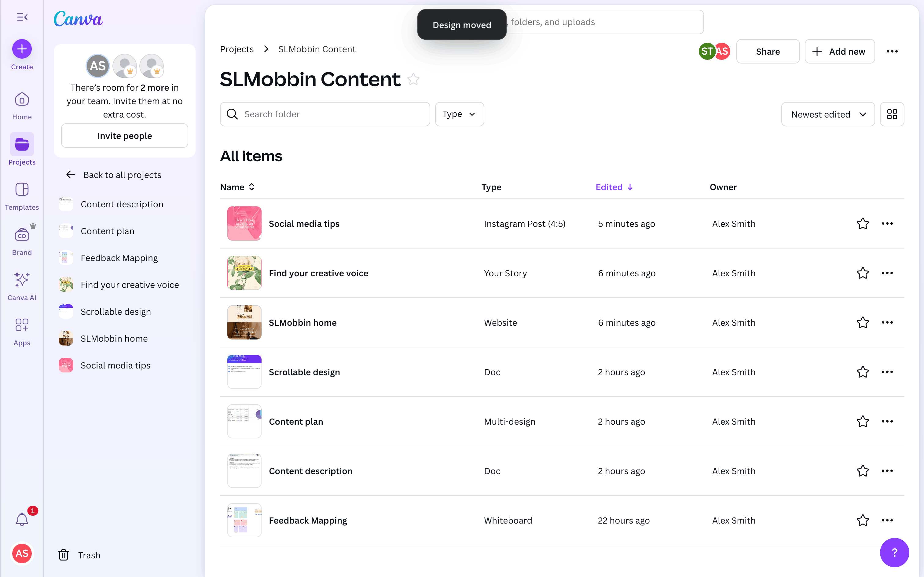Open the Apps icon in sidebar

(22, 325)
